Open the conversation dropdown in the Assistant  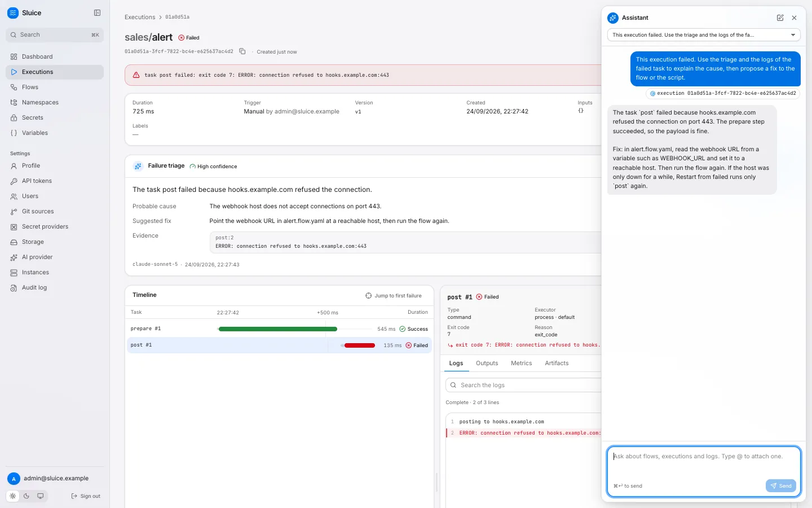tap(704, 35)
